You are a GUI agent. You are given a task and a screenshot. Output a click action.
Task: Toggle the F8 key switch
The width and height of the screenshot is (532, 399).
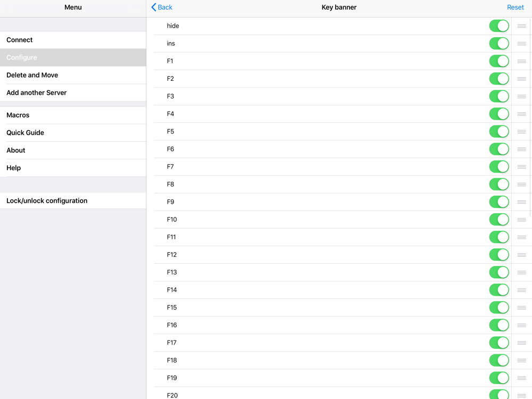pyautogui.click(x=499, y=184)
